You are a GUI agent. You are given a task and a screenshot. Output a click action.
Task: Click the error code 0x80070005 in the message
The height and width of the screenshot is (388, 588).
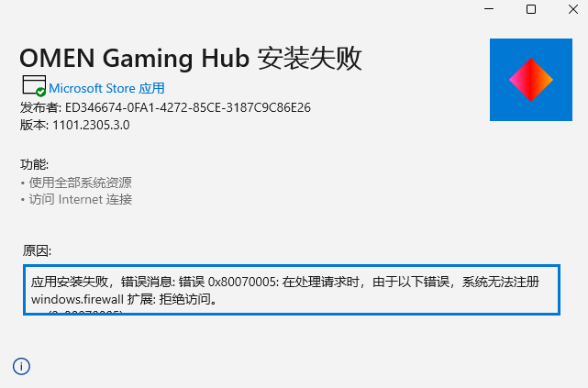(242, 282)
